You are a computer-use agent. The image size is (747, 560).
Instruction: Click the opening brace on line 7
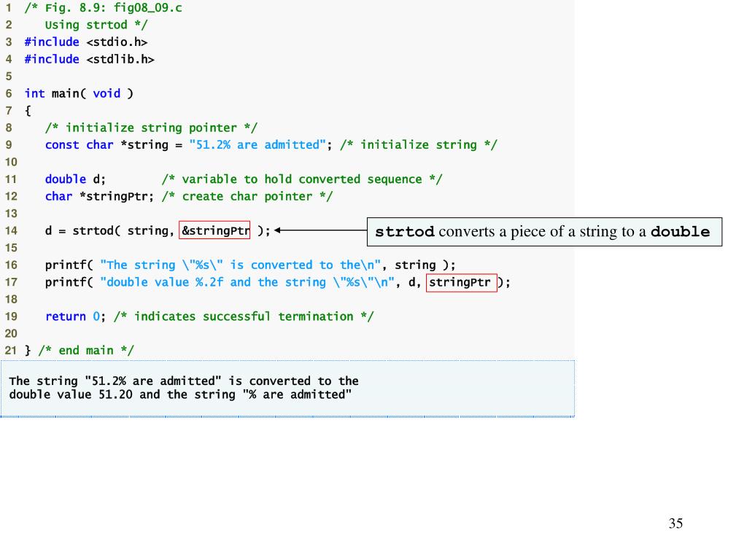click(28, 111)
